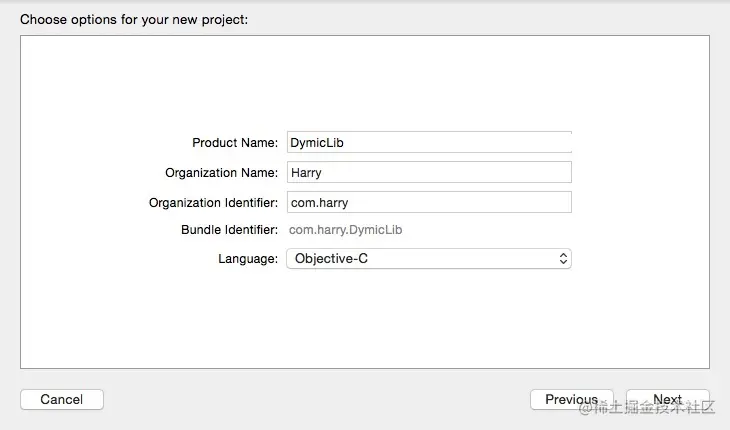The width and height of the screenshot is (730, 430).
Task: Proceed by pressing the Next button
Action: (667, 399)
